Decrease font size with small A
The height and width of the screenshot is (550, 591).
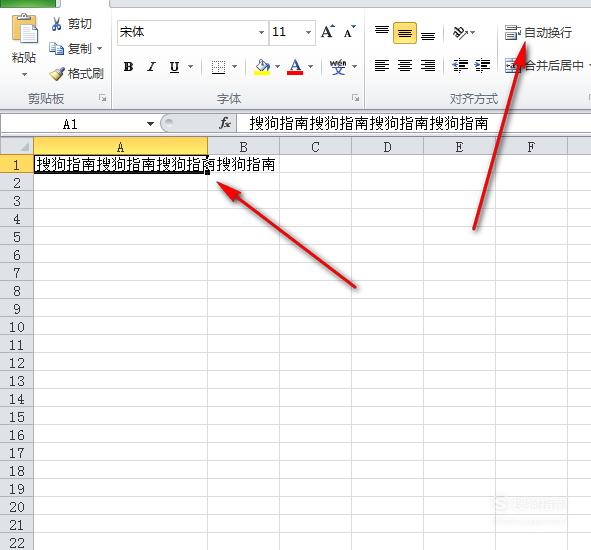(349, 32)
